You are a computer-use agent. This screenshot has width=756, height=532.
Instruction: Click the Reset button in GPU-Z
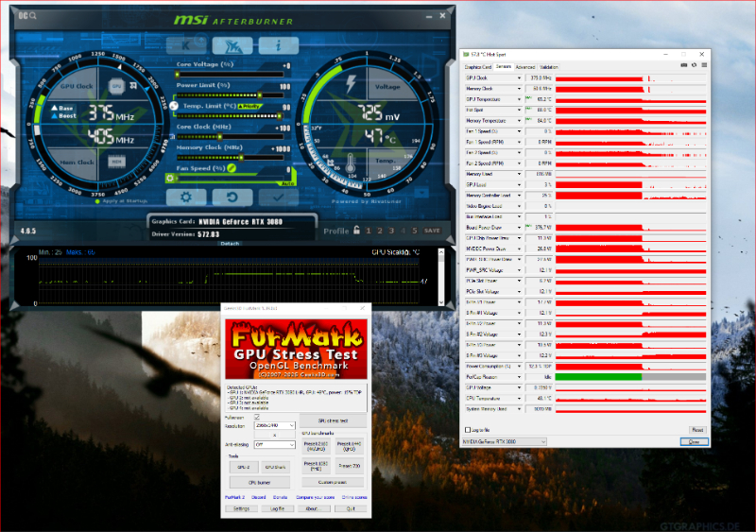697,430
